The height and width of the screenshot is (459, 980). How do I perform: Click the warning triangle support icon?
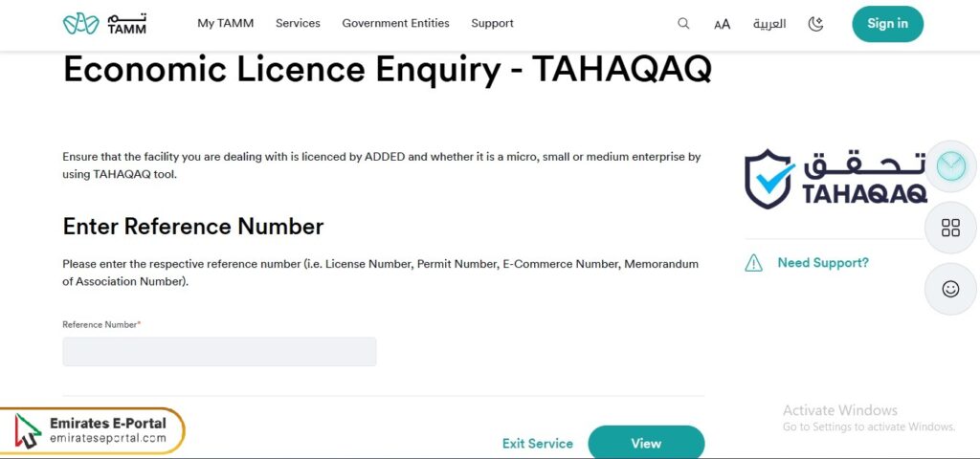[754, 263]
